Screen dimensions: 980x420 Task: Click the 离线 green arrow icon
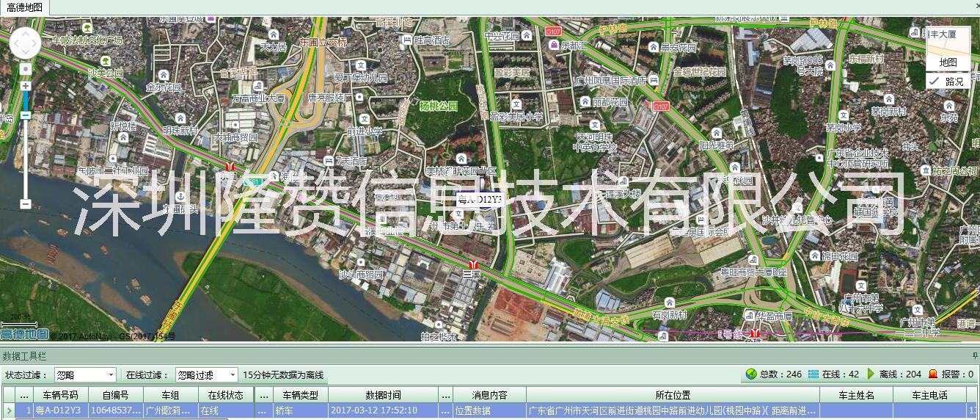coord(871,374)
